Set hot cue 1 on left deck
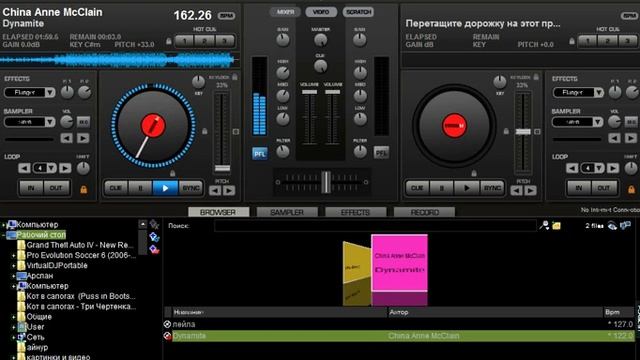 [x=184, y=41]
